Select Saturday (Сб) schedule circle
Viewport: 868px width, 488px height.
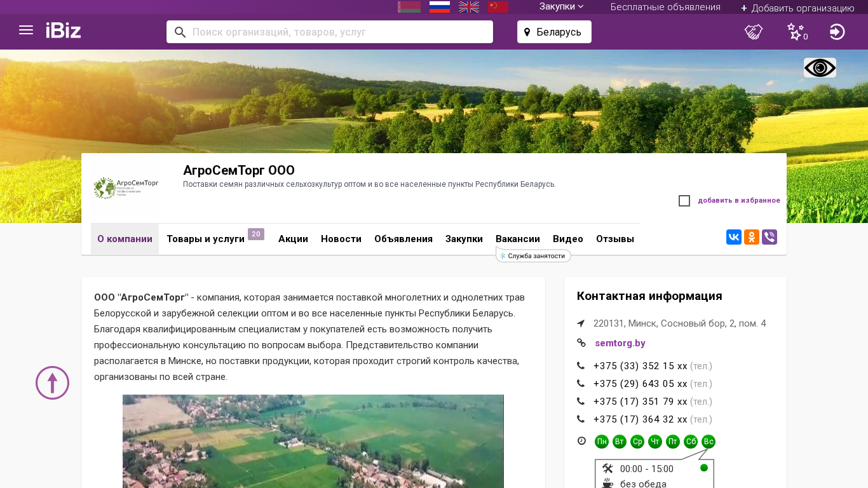(x=691, y=442)
